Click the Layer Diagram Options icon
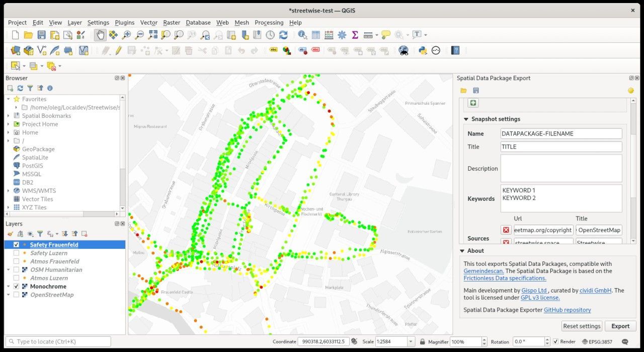 click(286, 50)
